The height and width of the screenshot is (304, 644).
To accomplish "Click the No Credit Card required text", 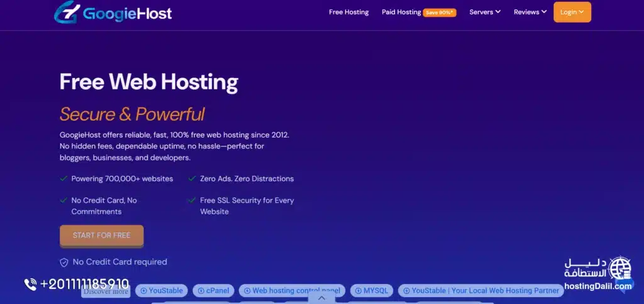I will [120, 262].
